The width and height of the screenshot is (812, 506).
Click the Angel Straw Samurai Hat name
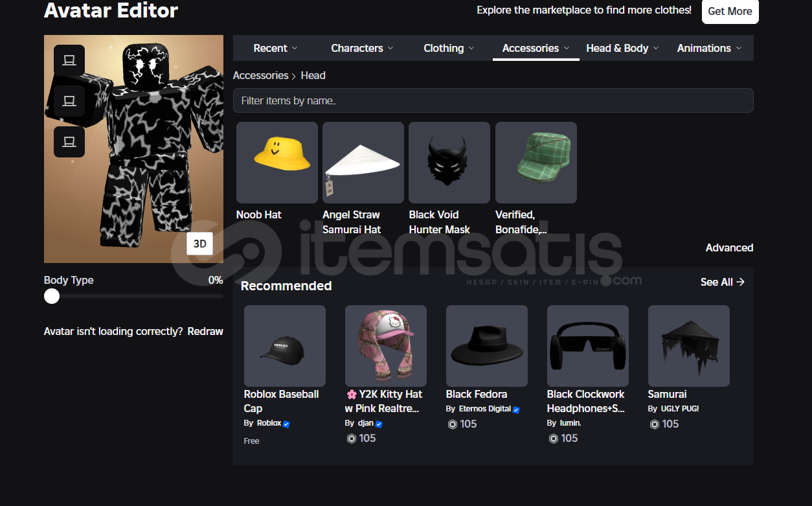click(352, 222)
